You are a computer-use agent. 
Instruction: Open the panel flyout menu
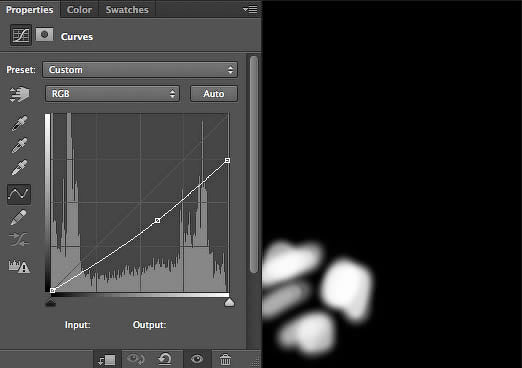[250, 9]
